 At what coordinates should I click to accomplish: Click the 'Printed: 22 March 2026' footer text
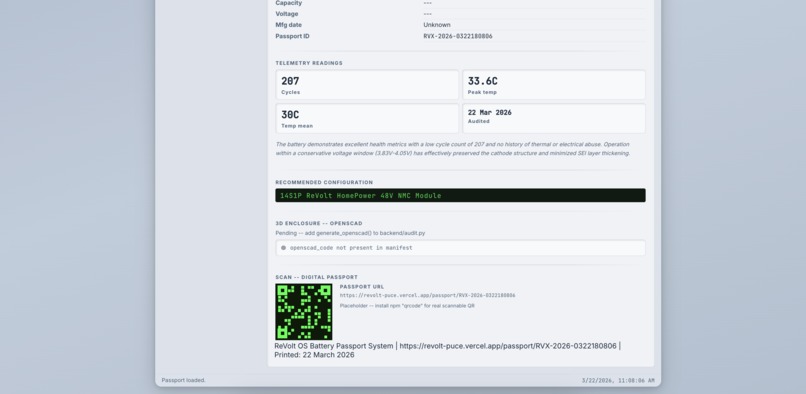[314, 355]
